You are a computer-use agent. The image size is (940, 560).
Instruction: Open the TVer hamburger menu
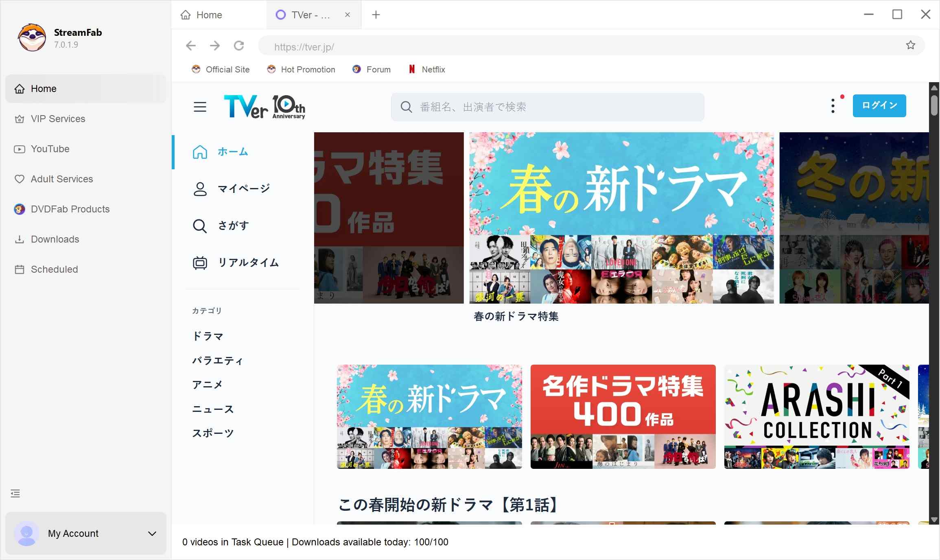(x=200, y=107)
